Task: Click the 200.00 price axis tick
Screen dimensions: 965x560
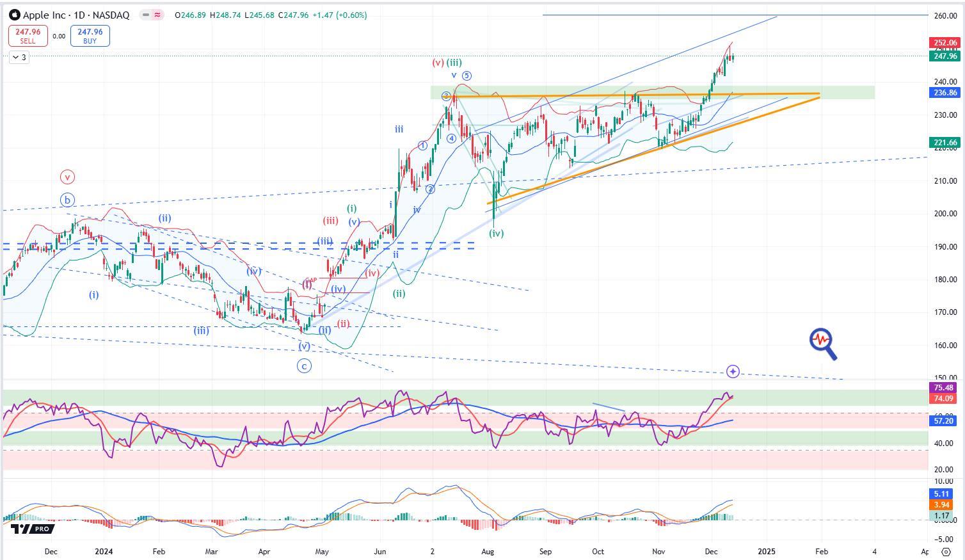Action: (x=945, y=214)
